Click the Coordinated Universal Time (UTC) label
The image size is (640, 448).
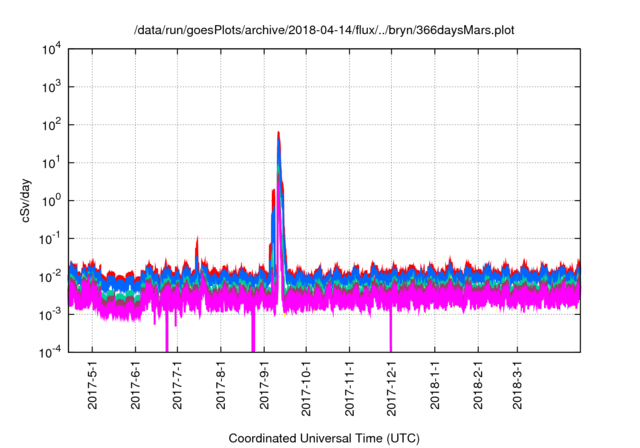(324, 438)
